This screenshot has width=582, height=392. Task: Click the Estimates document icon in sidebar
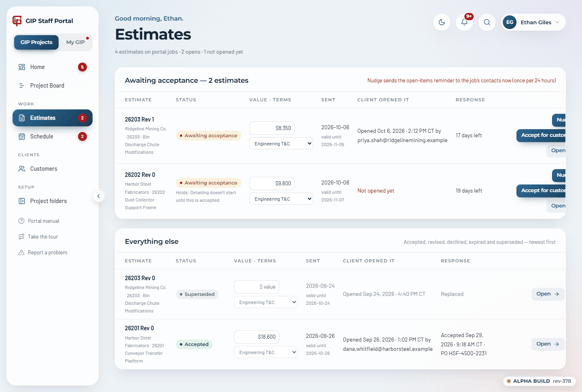pyautogui.click(x=22, y=118)
